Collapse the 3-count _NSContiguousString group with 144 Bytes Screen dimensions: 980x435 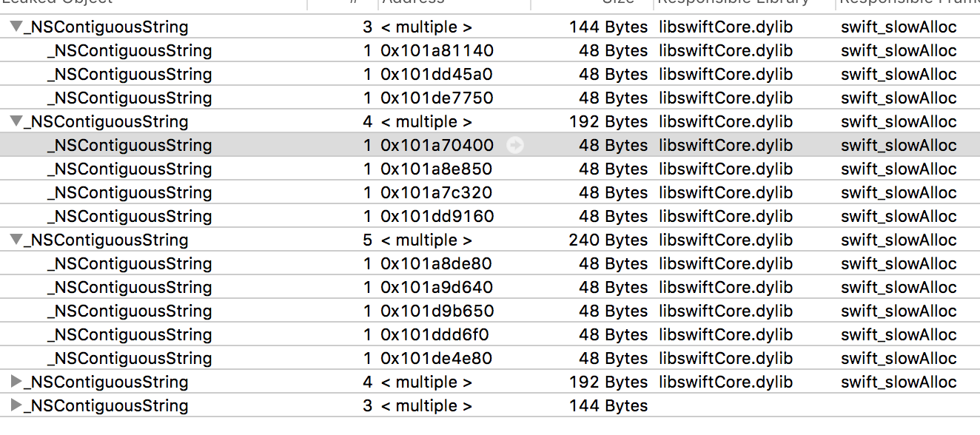16,27
